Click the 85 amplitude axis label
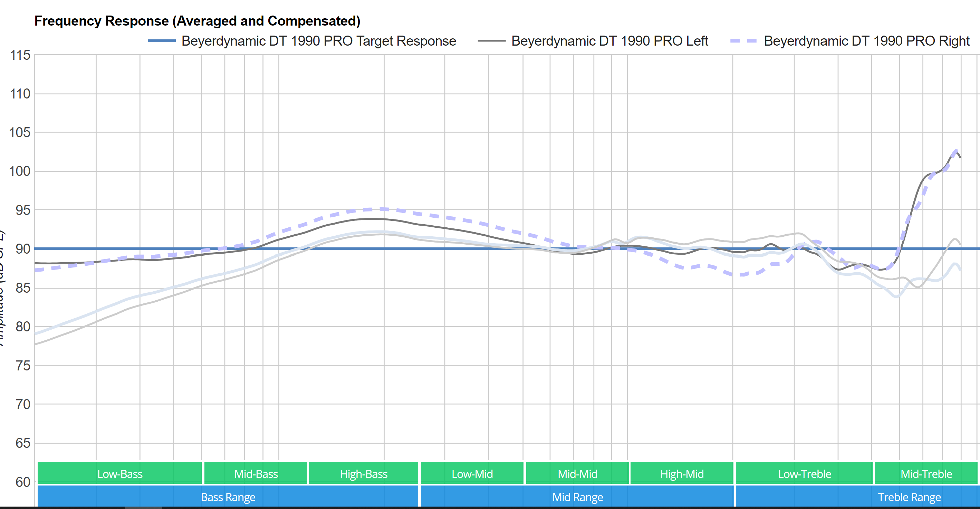Image resolution: width=980 pixels, height=509 pixels. click(x=23, y=288)
